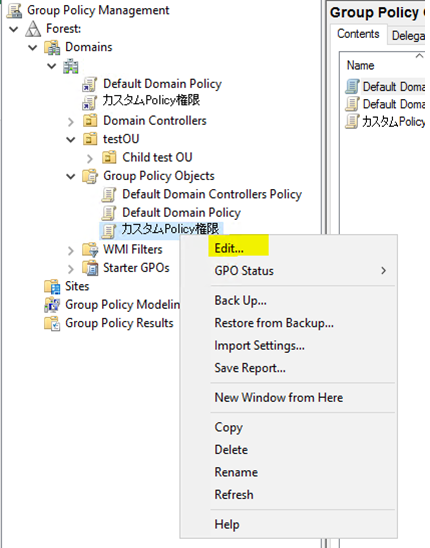Select the Group Policy Results label
Screen dimensions: 430x548
(119, 323)
